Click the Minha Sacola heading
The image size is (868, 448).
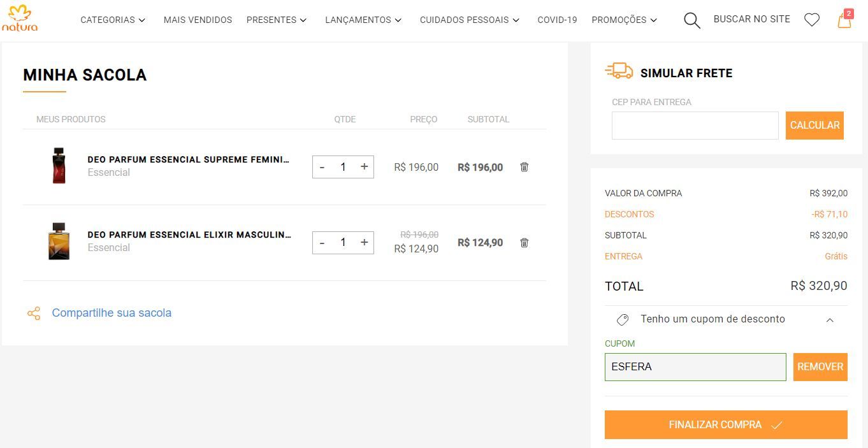click(x=85, y=75)
